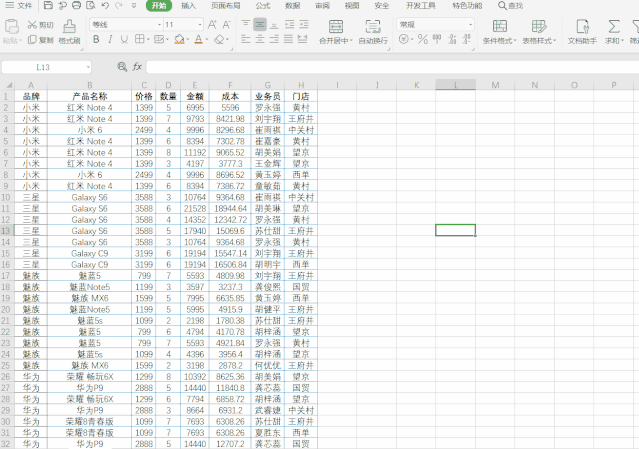639x449 pixels.
Task: Toggle Italic formatting
Action: coord(110,40)
